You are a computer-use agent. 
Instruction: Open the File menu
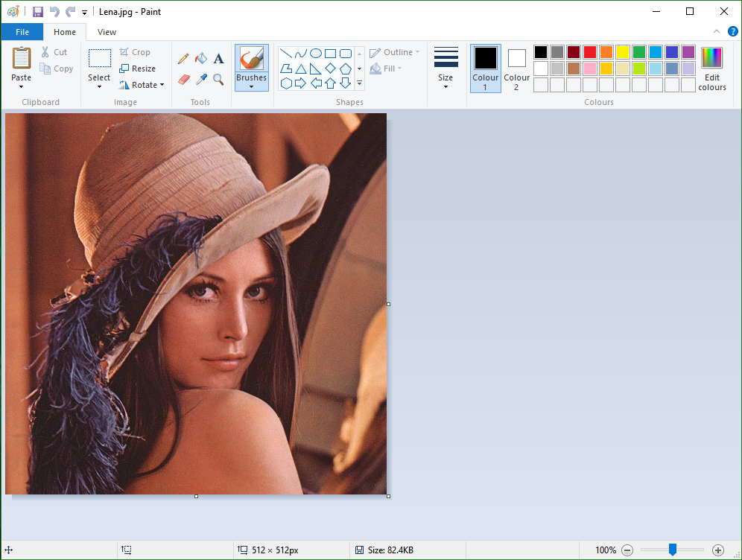(22, 32)
